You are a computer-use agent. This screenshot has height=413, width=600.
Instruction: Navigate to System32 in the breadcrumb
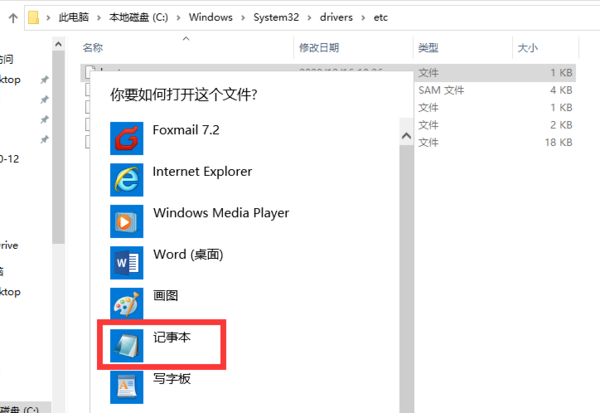tap(276, 18)
